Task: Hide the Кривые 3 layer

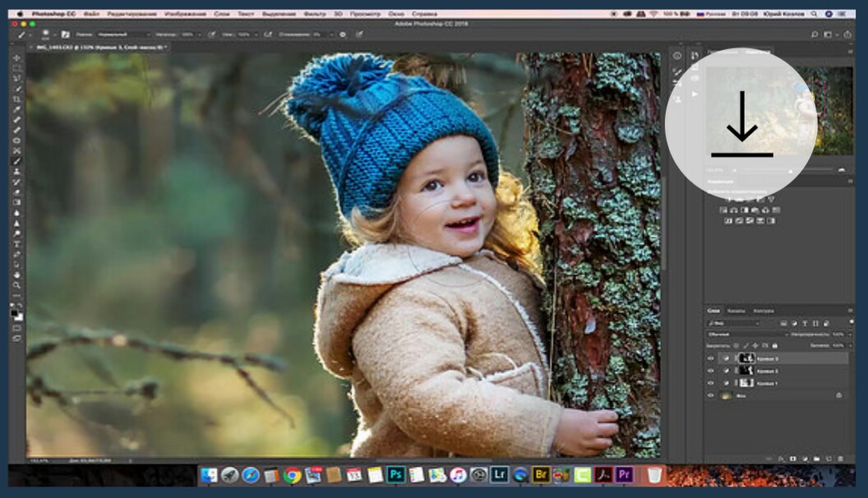Action: click(711, 358)
